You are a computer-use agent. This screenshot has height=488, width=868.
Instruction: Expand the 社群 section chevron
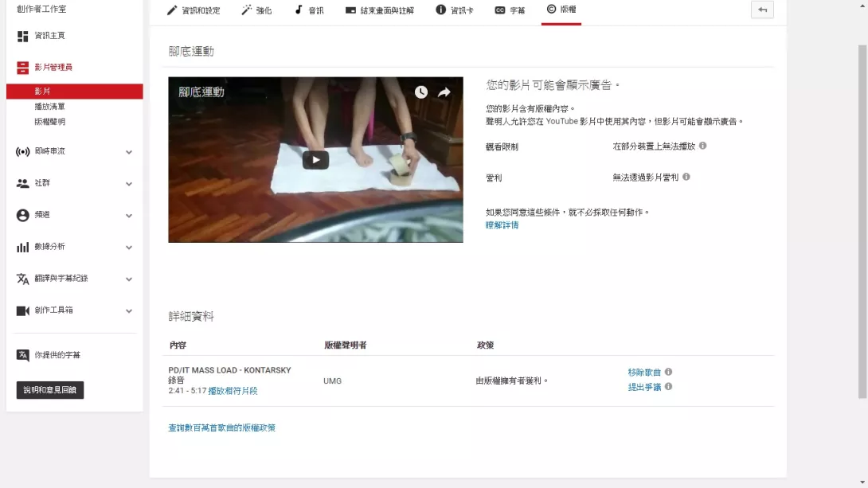pos(128,184)
